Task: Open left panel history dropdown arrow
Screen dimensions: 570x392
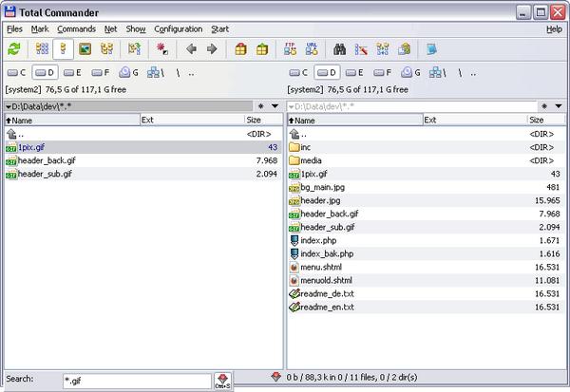Action: click(x=275, y=106)
